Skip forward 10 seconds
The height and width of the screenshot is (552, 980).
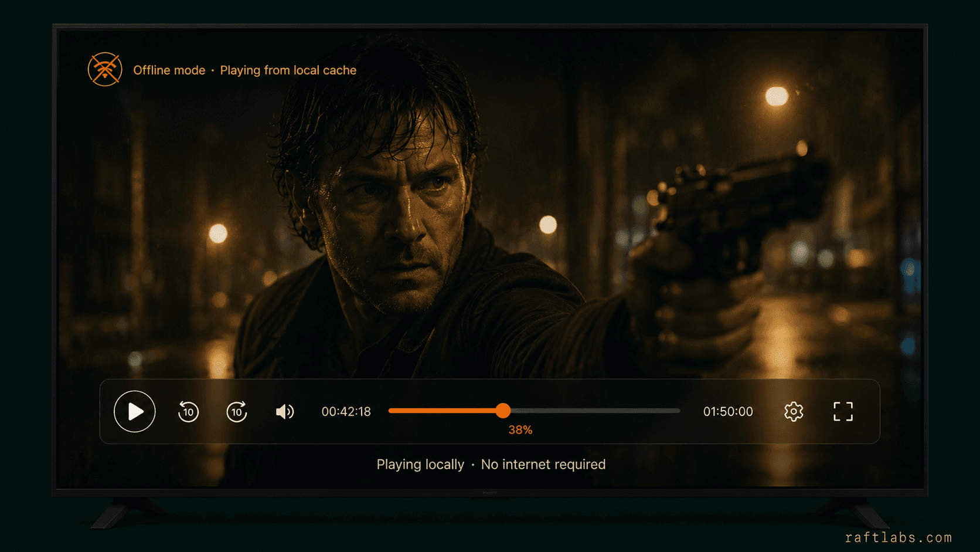(x=237, y=411)
